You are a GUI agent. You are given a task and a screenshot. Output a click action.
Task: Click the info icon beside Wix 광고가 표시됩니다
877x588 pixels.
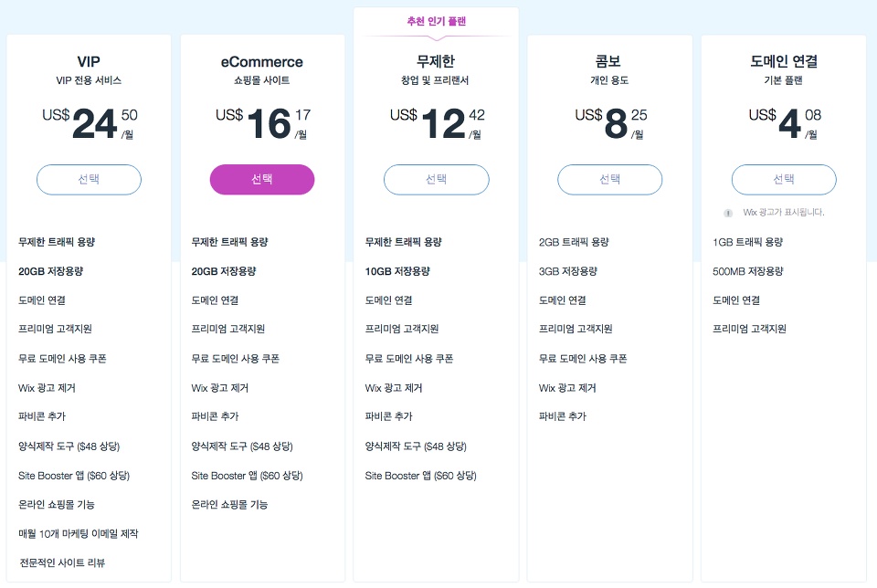(x=728, y=213)
